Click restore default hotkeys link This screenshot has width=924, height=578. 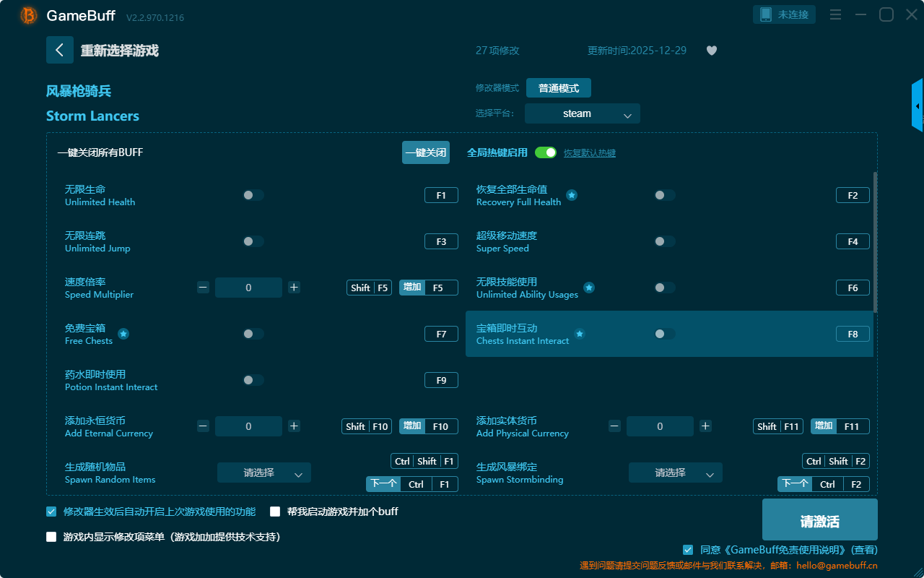pyautogui.click(x=589, y=153)
